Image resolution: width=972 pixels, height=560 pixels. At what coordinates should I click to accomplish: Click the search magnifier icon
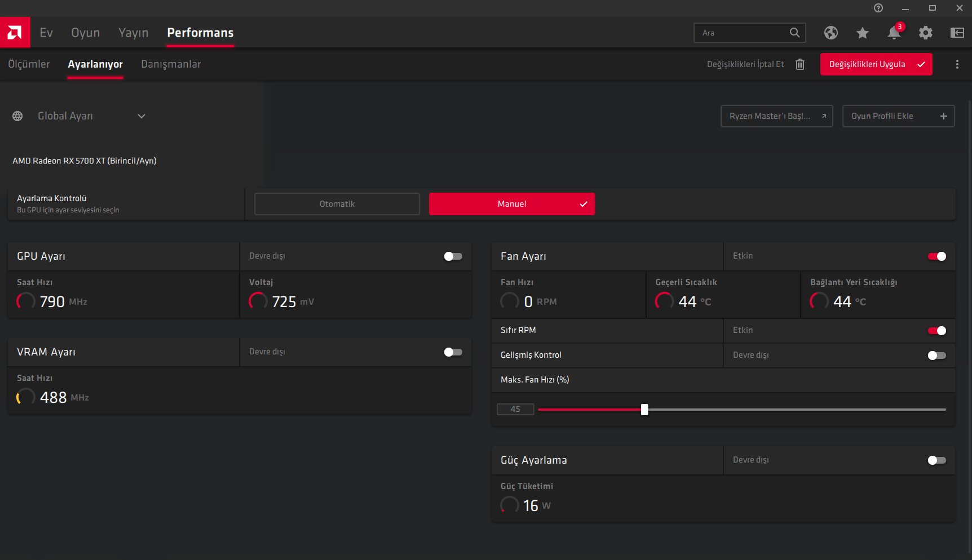tap(794, 33)
